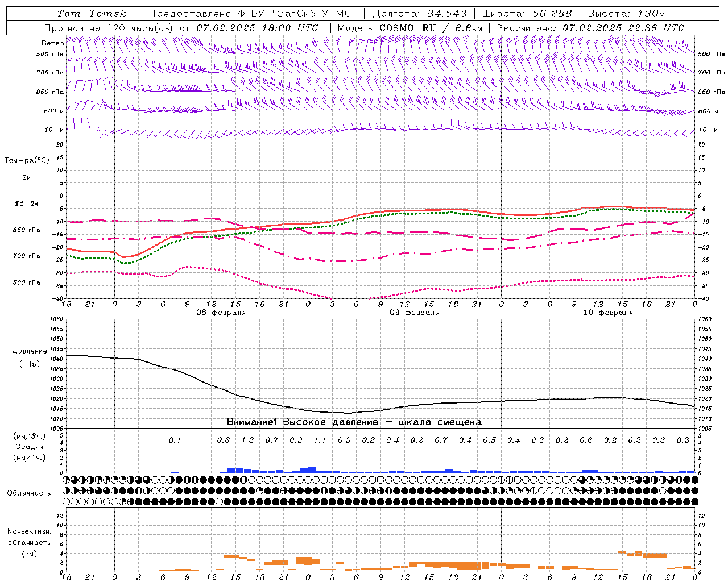This screenshot has height=582, width=728.
Task: Click the 08 февраля date label
Action: click(x=221, y=313)
